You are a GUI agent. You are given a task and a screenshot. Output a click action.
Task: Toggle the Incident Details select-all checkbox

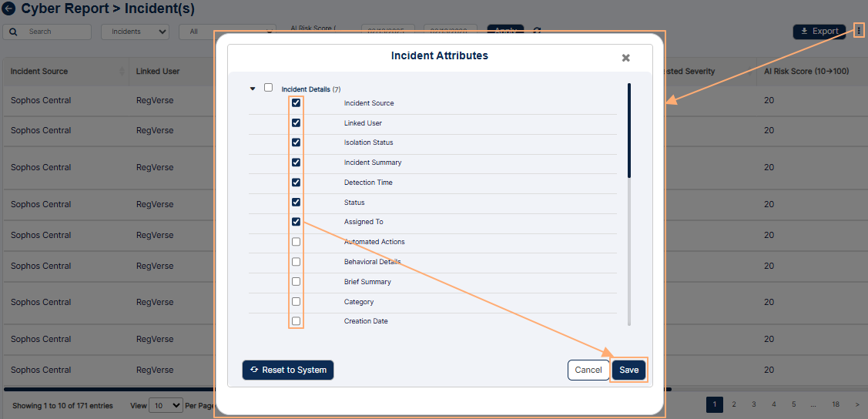pos(269,88)
